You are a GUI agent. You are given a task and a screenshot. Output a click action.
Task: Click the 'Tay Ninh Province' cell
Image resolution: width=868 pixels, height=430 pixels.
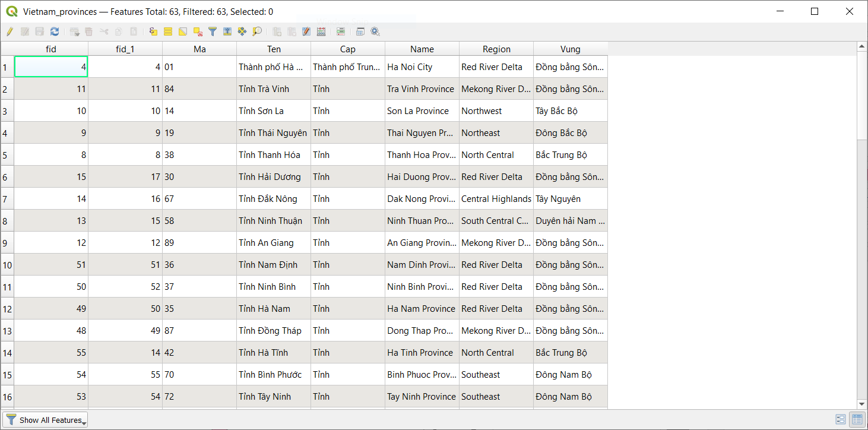[x=422, y=397]
